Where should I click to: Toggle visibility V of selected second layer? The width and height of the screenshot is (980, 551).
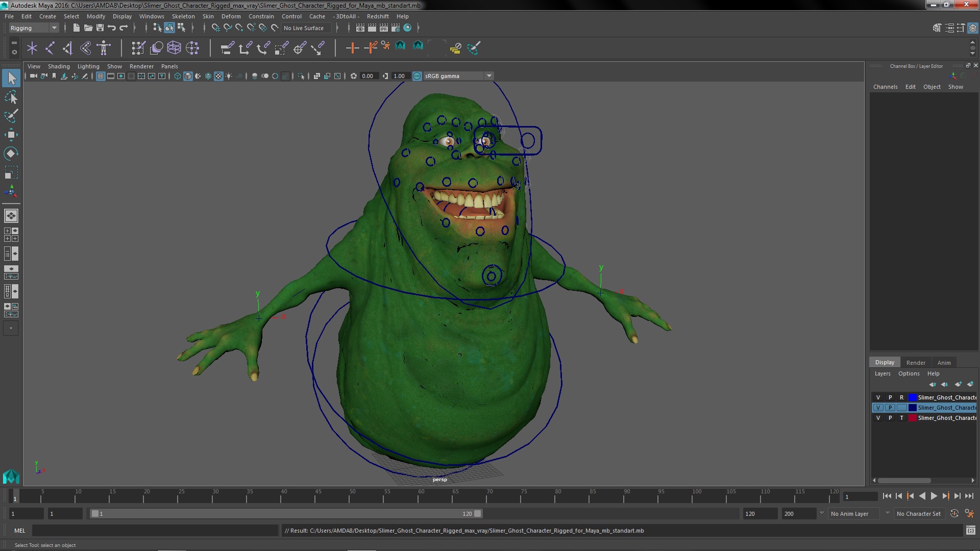[x=878, y=408]
